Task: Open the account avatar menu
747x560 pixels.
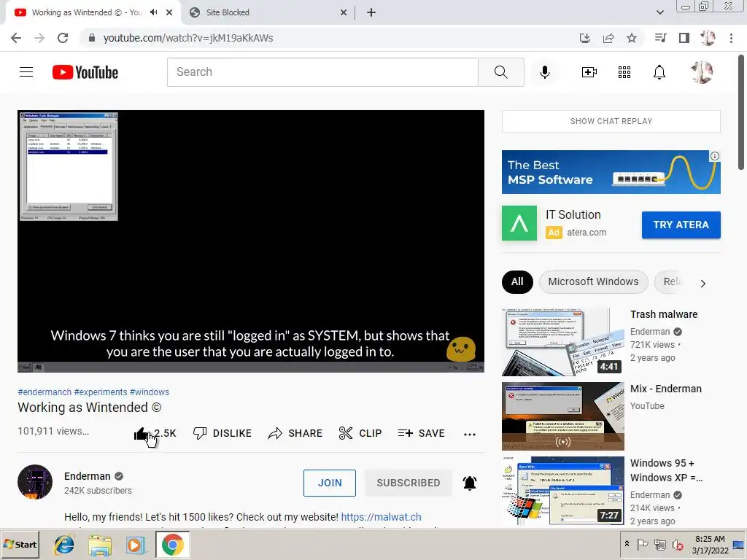Action: pyautogui.click(x=702, y=72)
